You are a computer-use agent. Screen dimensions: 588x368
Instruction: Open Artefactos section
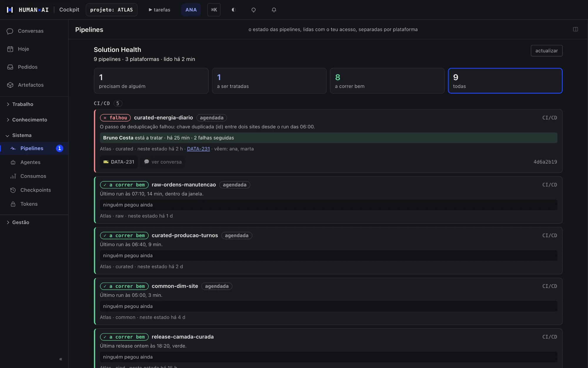34,85
